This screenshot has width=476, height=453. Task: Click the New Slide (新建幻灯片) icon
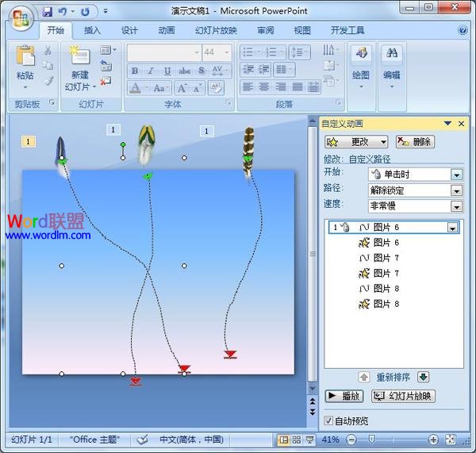click(x=80, y=56)
